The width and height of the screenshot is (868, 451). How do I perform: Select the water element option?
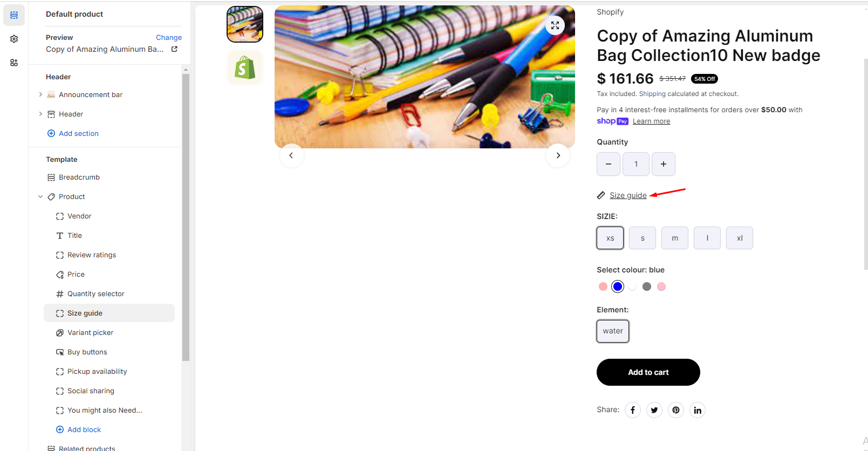coord(613,331)
